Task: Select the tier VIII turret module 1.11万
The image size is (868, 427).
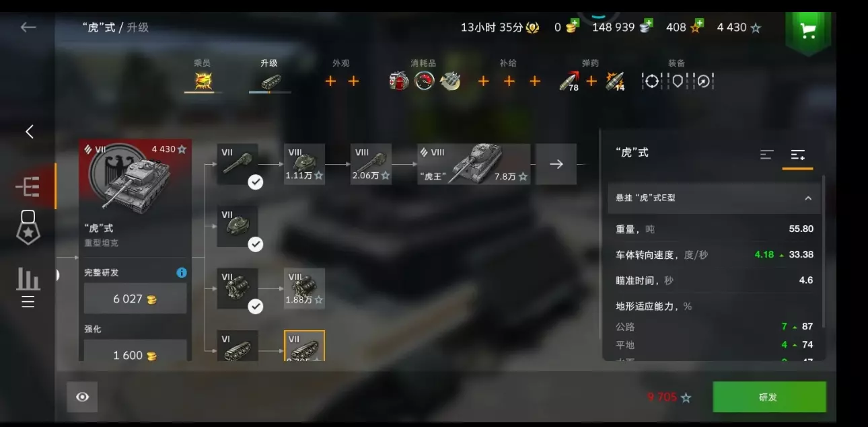Action: click(304, 163)
